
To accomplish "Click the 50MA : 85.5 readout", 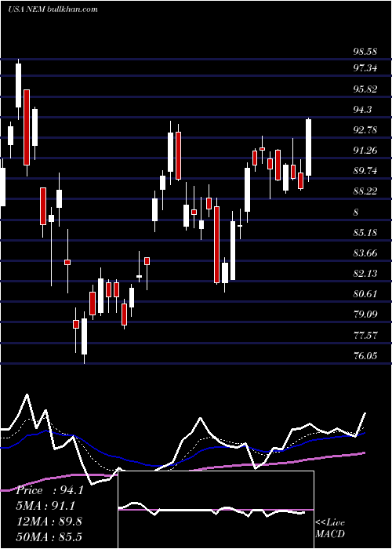I will 49,536.
